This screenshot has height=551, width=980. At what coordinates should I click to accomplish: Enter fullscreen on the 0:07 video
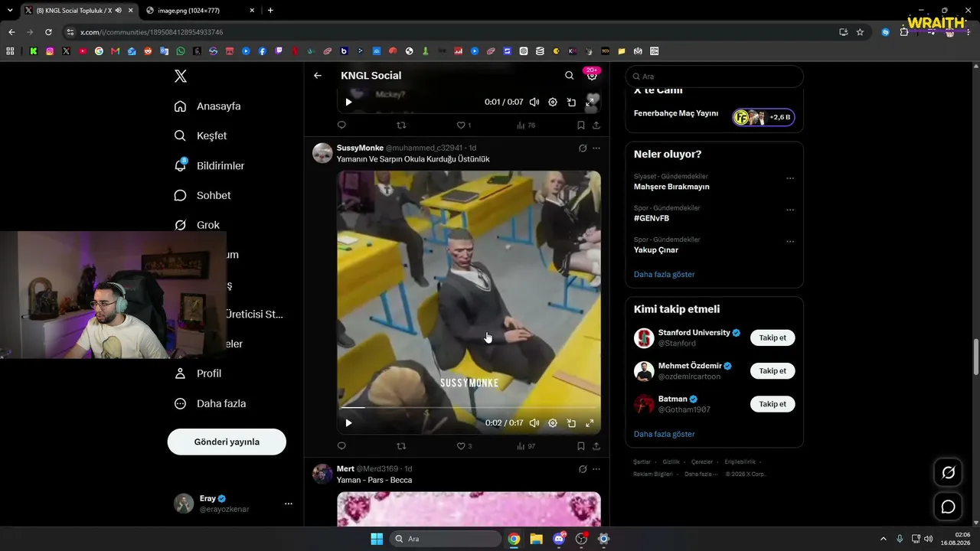591,102
